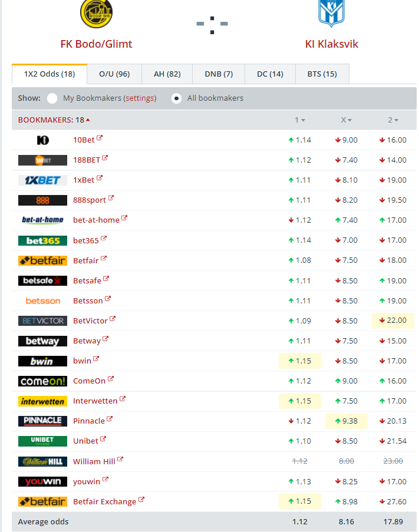This screenshot has width=419, height=532.
Task: Open external link icon next to Unibet
Action: click(x=103, y=439)
